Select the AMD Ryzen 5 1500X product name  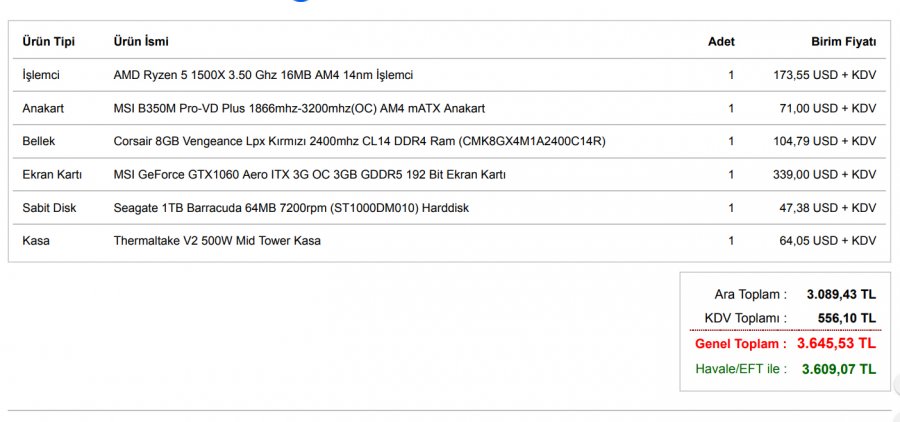(x=263, y=75)
